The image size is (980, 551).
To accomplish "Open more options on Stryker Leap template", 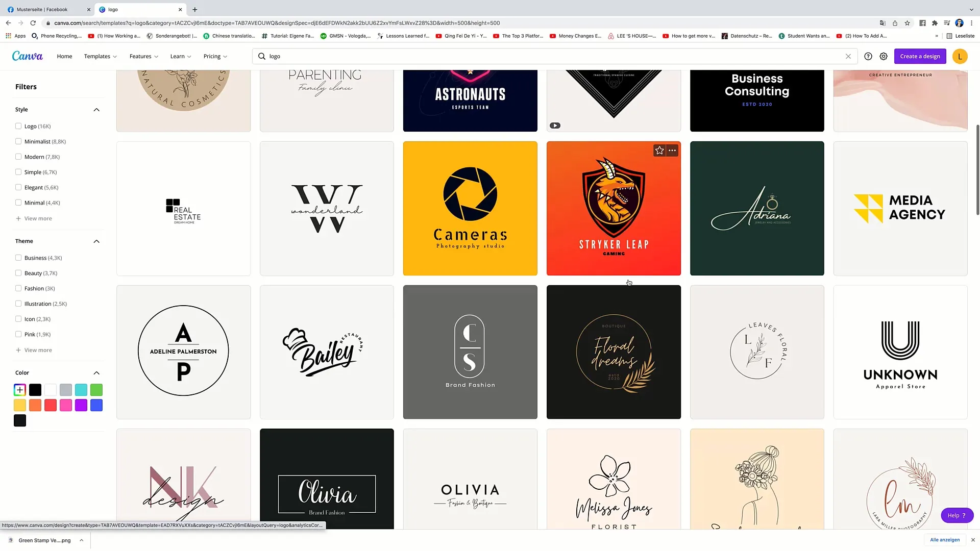I will [672, 151].
